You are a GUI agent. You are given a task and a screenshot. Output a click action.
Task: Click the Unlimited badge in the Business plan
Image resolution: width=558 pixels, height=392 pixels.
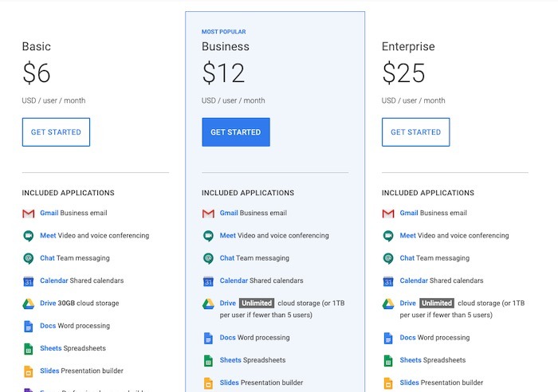pos(257,303)
